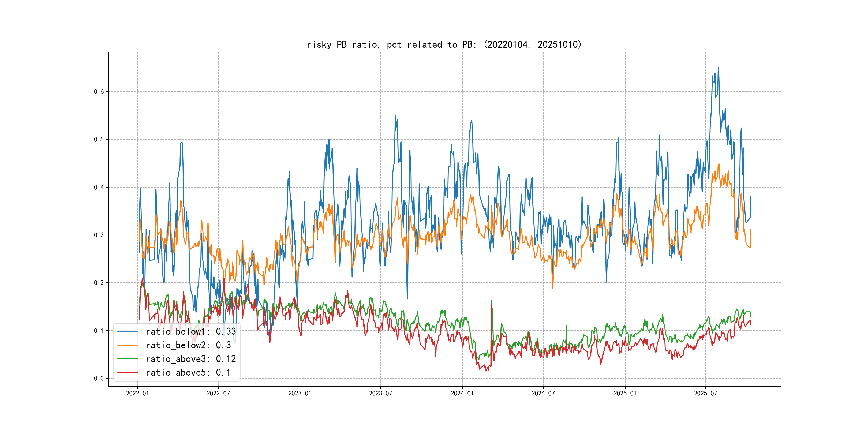Click the 2023-01 x-axis tick label
Image resolution: width=868 pixels, height=434 pixels.
[300, 393]
